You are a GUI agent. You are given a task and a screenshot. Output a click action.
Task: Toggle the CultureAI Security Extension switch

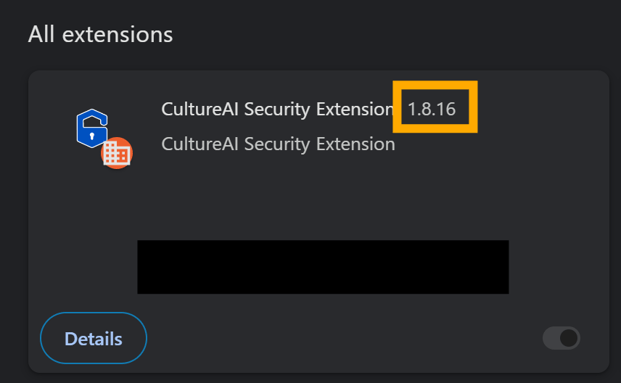561,338
